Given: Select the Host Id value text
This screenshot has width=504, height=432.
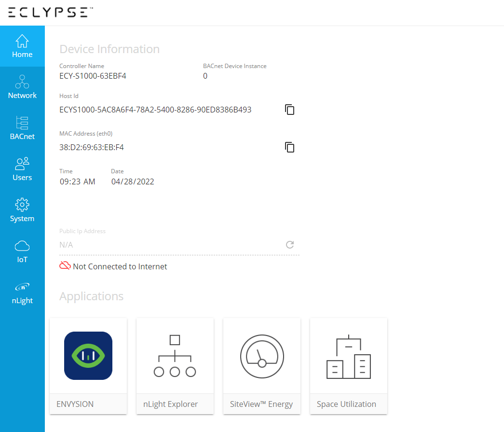Looking at the screenshot, I should [155, 110].
